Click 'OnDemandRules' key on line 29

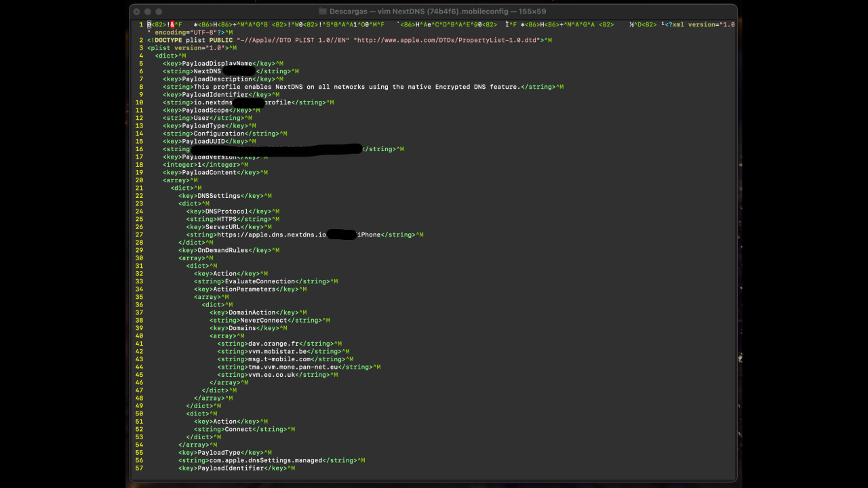(223, 251)
